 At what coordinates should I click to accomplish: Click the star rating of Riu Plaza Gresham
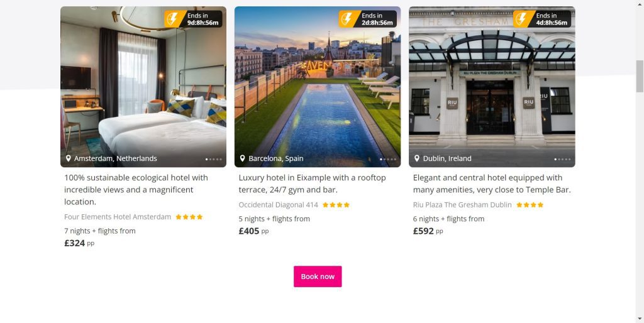tap(530, 205)
